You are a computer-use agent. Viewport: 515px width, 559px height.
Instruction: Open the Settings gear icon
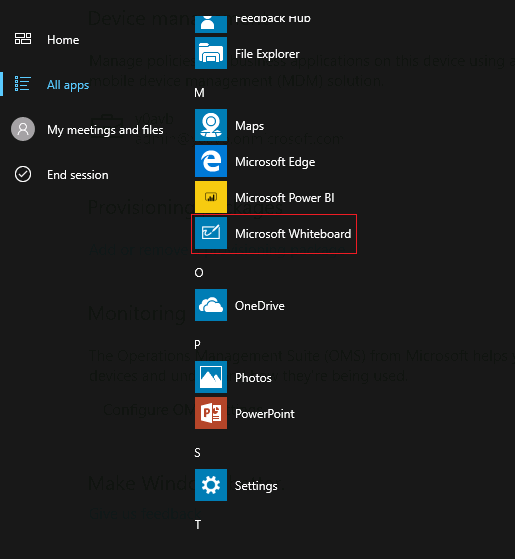(x=211, y=485)
